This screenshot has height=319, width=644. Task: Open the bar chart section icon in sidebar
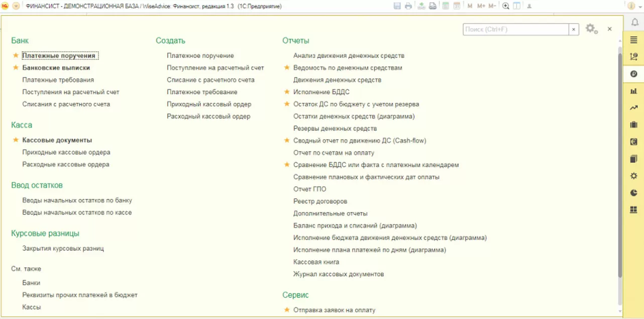(633, 91)
